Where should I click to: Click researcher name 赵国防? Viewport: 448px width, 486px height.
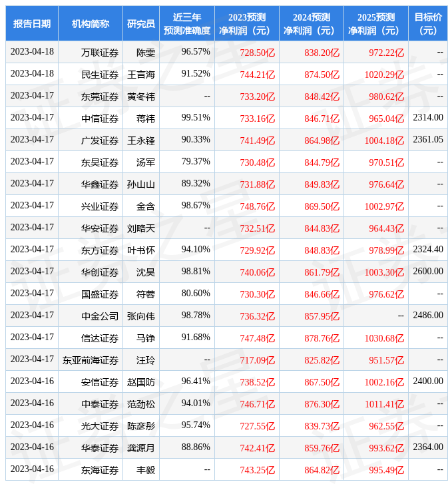click(141, 382)
